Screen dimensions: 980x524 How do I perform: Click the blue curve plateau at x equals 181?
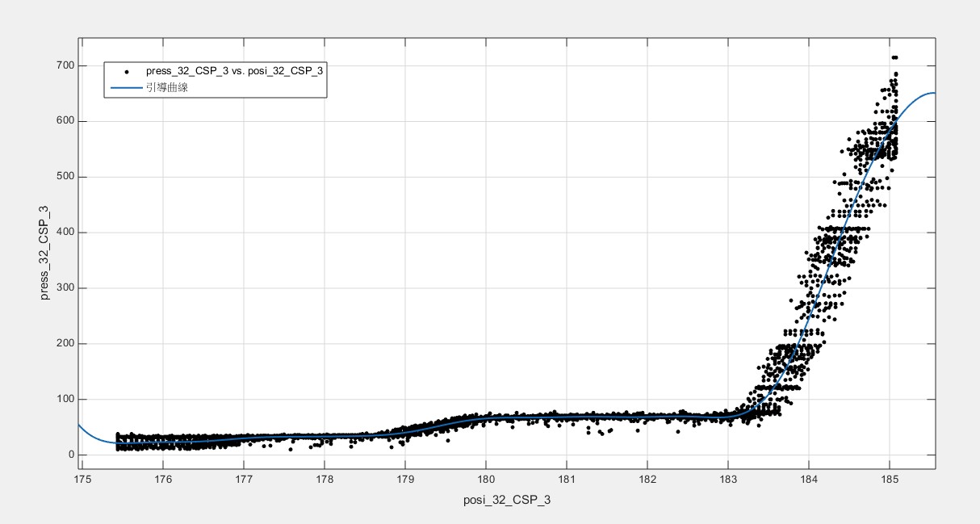click(x=566, y=417)
